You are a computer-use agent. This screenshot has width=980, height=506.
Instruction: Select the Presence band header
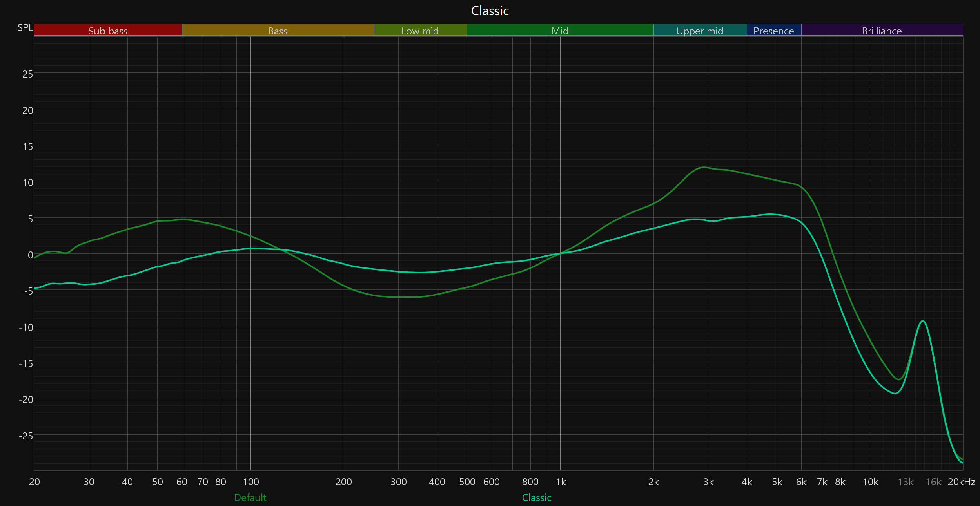point(773,31)
